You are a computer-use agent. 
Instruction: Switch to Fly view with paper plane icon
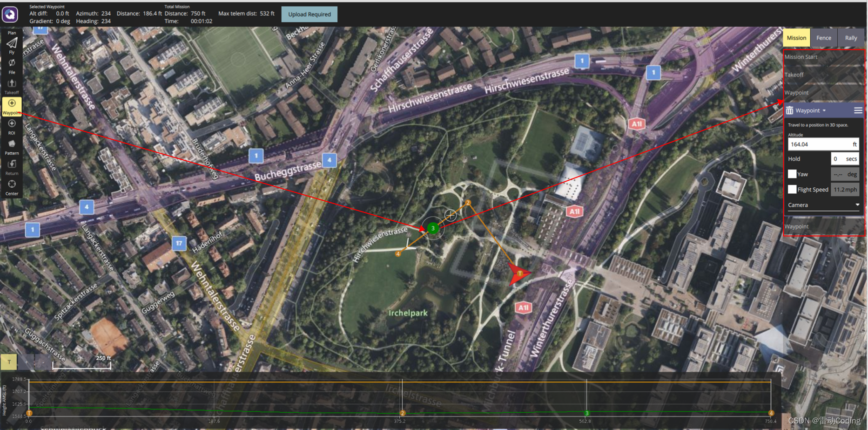(x=12, y=46)
